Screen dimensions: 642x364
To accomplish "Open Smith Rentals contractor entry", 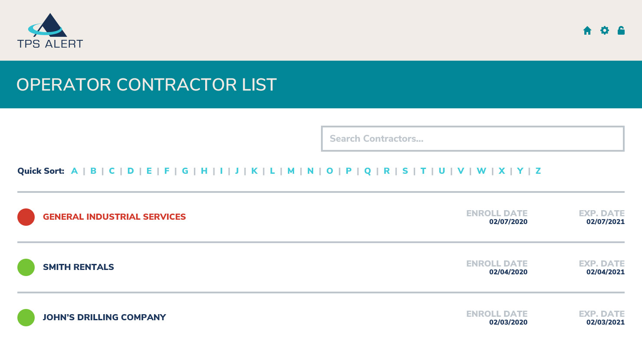I will click(79, 267).
